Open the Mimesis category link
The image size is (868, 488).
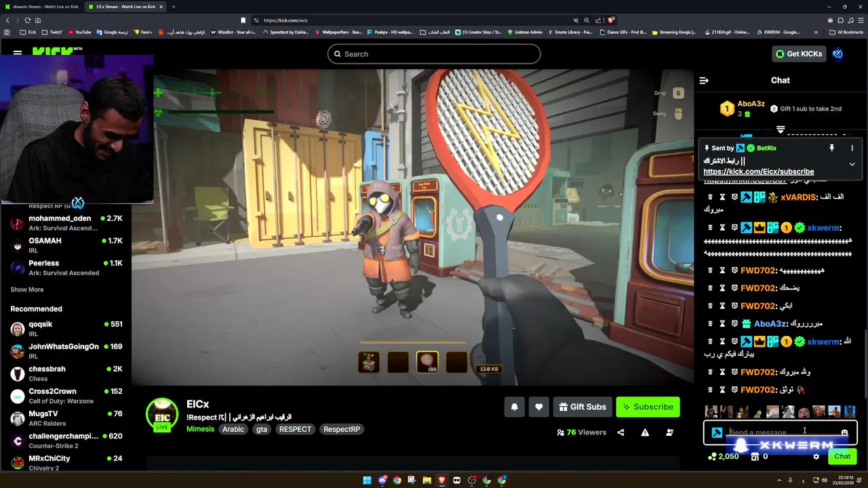200,429
